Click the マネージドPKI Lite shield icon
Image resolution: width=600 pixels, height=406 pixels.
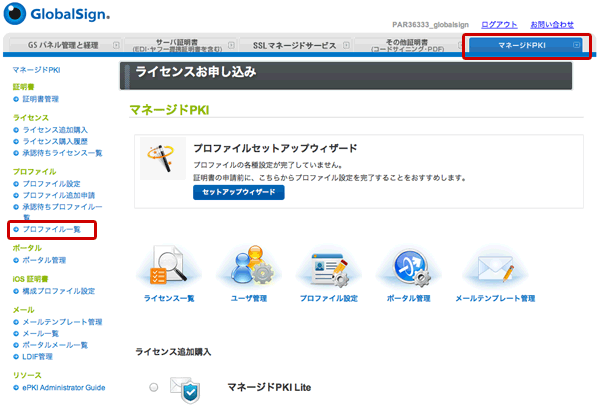click(185, 390)
